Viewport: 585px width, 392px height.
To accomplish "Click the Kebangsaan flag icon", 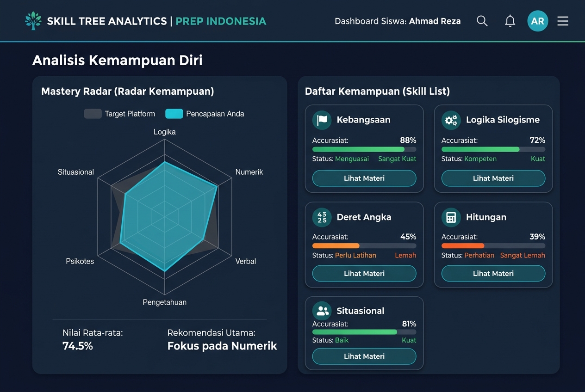I will [322, 120].
